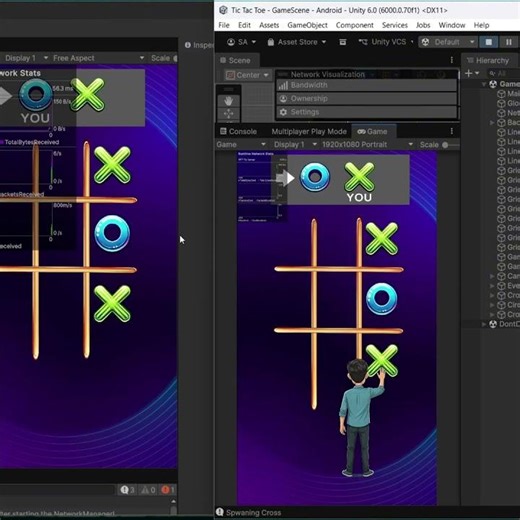Click the Spawning Cross status bar message
520x520 pixels.
(253, 513)
